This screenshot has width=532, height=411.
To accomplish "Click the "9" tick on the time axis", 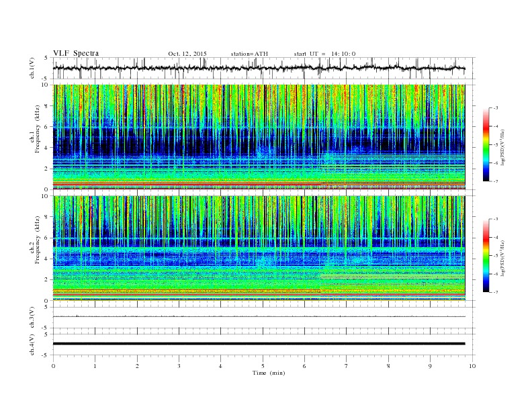I will [430, 366].
